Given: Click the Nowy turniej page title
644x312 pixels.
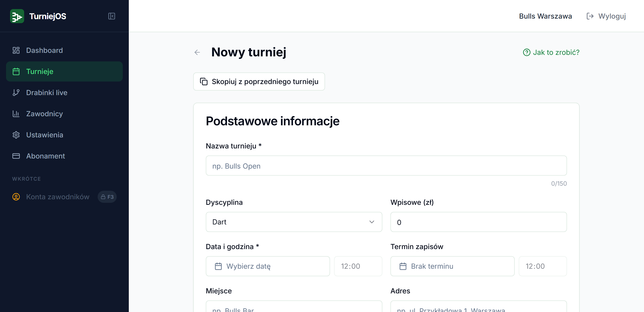Looking at the screenshot, I should 249,52.
